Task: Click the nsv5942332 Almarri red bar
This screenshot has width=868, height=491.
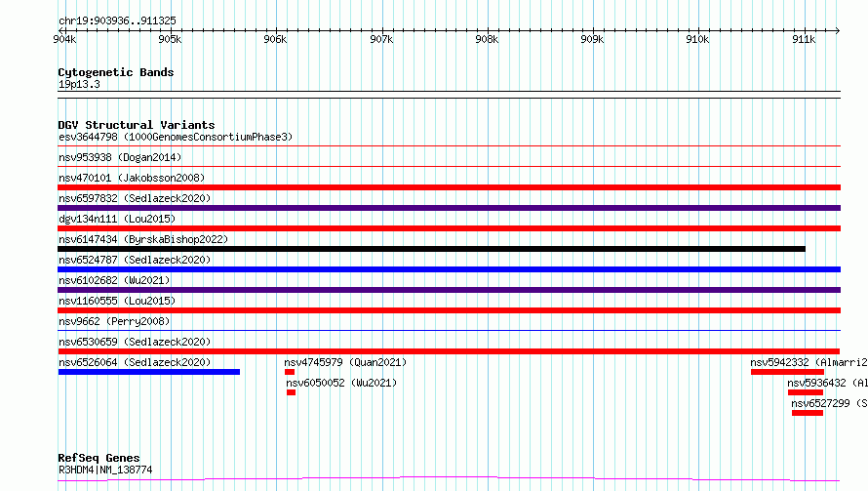Action: (x=787, y=372)
